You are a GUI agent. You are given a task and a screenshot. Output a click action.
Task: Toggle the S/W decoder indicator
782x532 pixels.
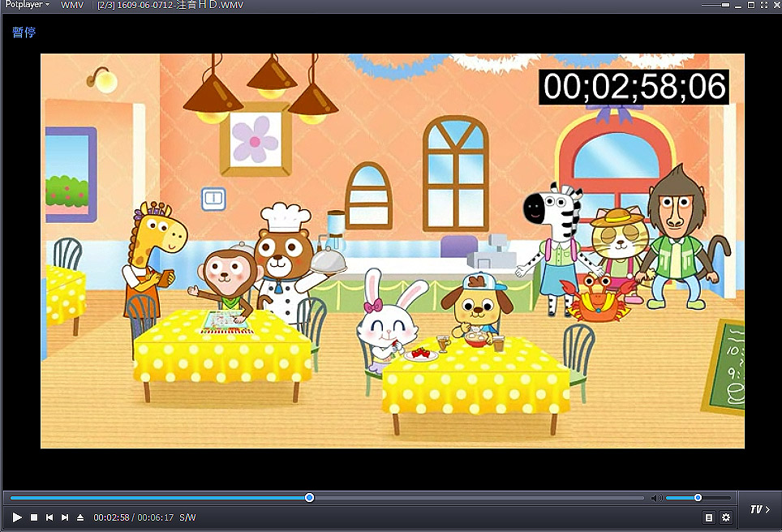tap(187, 517)
